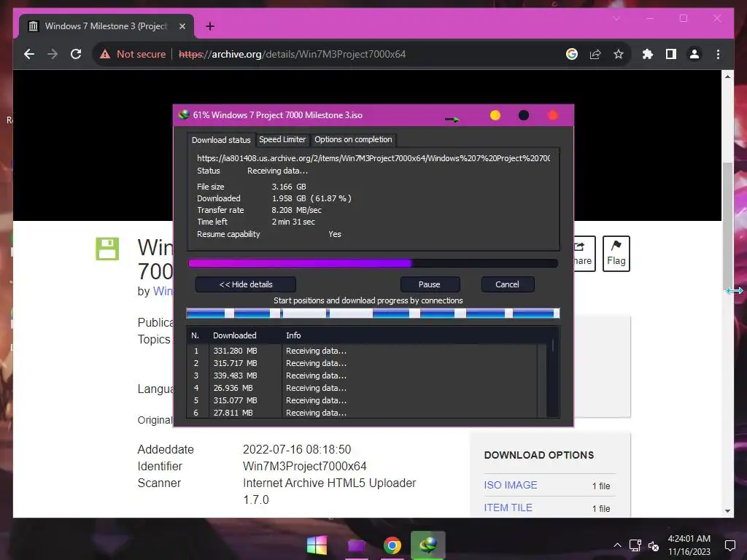Collapse details with Hide details button
The height and width of the screenshot is (560, 747).
tap(245, 284)
